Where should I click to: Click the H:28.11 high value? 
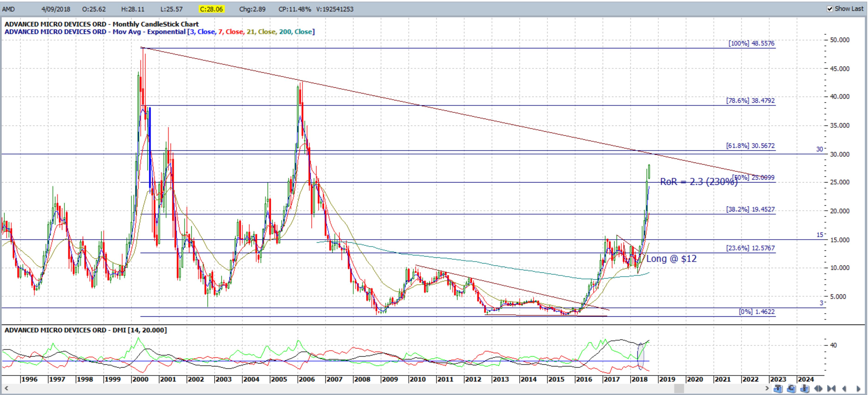tap(132, 9)
